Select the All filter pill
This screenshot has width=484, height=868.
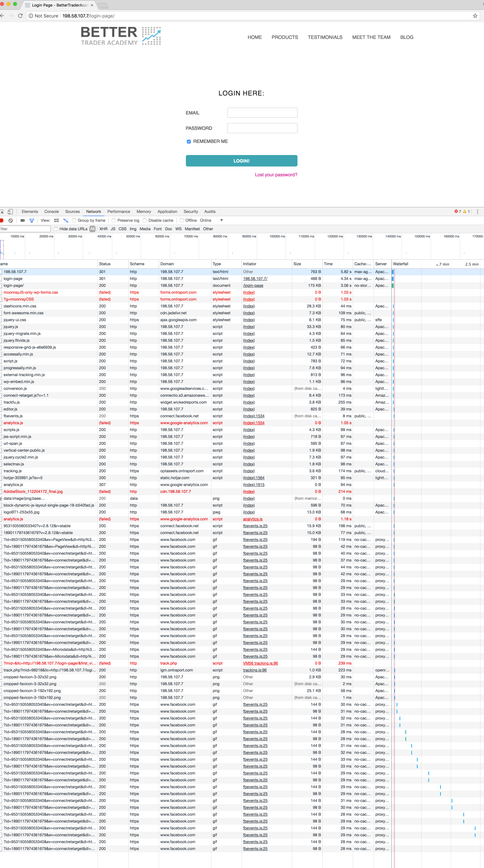pos(92,229)
